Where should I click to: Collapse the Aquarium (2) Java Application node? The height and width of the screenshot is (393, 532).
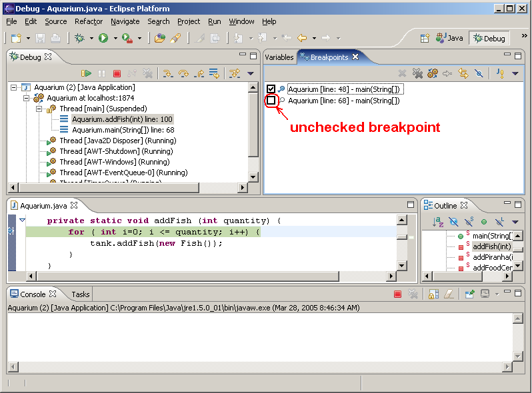13,87
